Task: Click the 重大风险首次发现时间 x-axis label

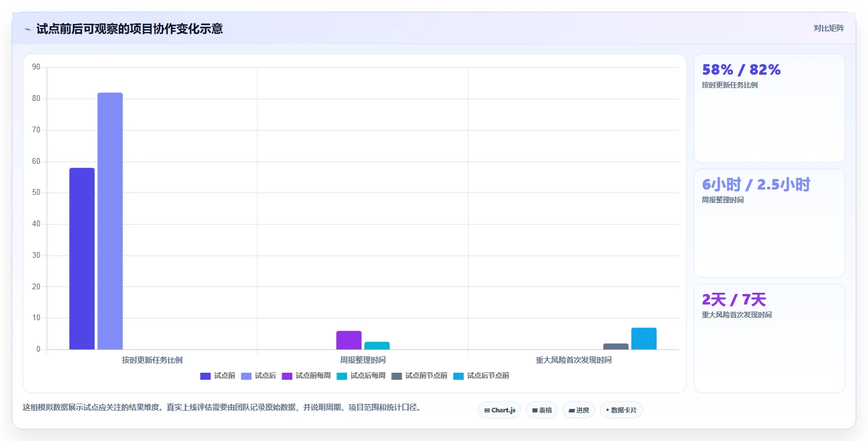Action: (574, 360)
